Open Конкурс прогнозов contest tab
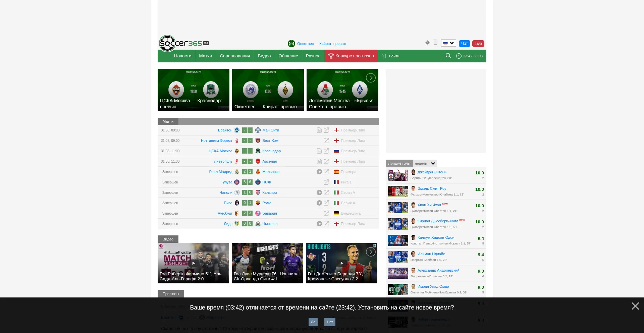 (351, 56)
